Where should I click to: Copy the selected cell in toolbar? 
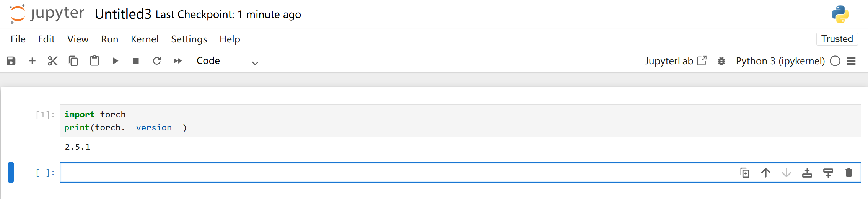pyautogui.click(x=73, y=61)
